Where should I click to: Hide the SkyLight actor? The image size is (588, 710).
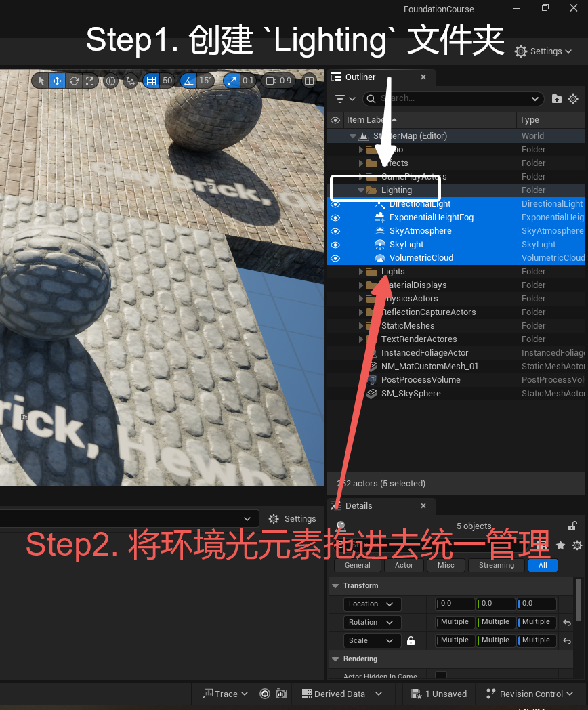point(335,245)
